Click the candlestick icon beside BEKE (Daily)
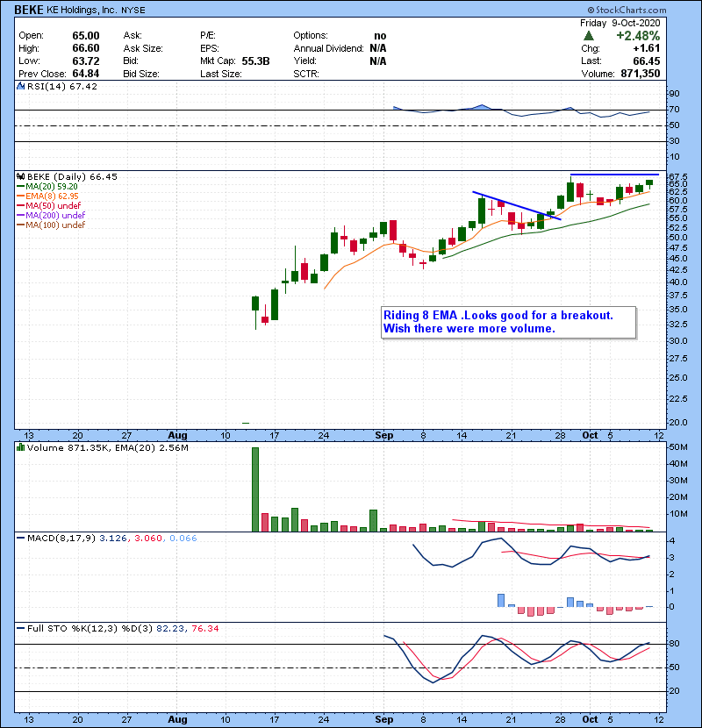This screenshot has width=702, height=728. 20,177
